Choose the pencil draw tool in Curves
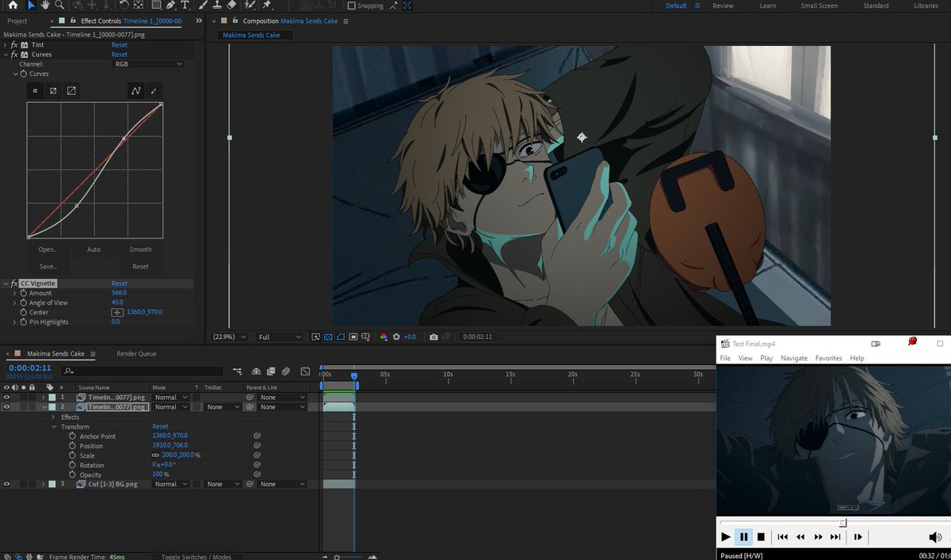 (154, 91)
